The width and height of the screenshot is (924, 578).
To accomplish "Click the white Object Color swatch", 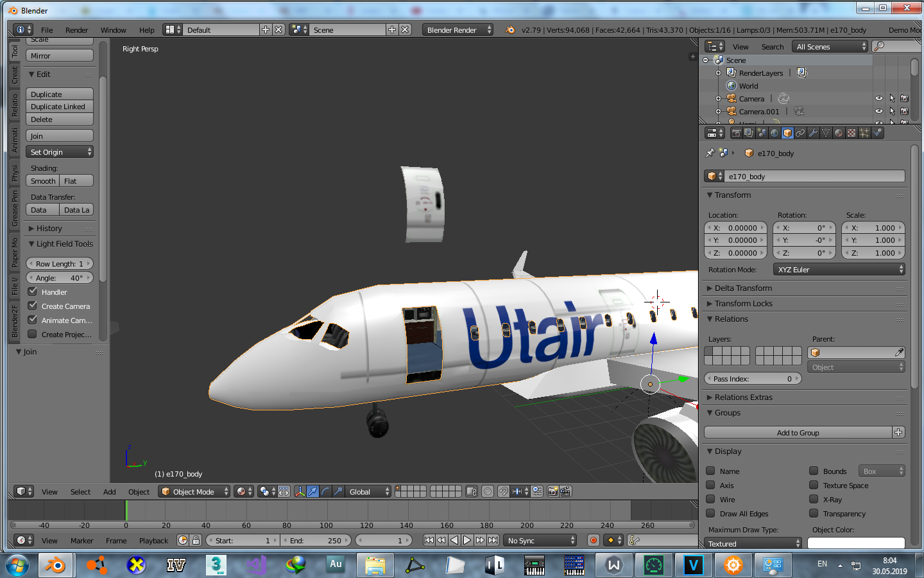I will pos(856,543).
